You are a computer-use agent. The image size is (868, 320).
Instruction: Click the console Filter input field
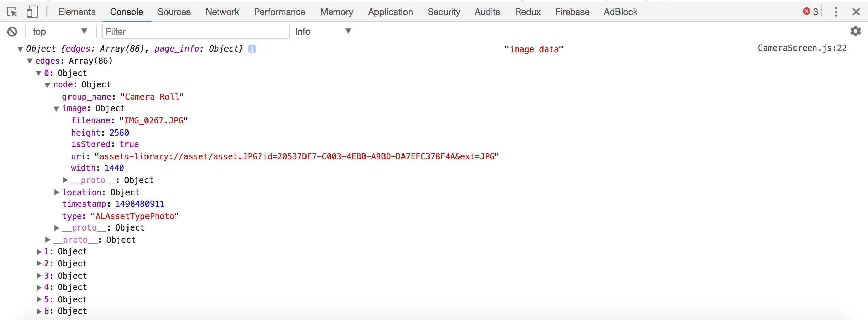pyautogui.click(x=195, y=31)
